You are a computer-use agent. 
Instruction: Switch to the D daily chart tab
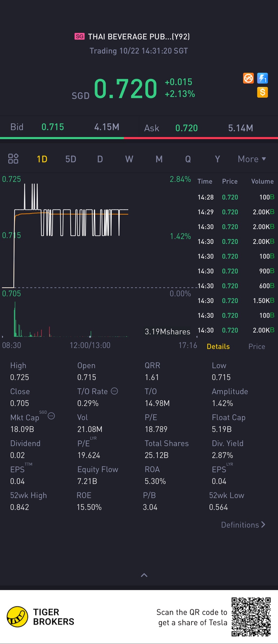pos(100,159)
